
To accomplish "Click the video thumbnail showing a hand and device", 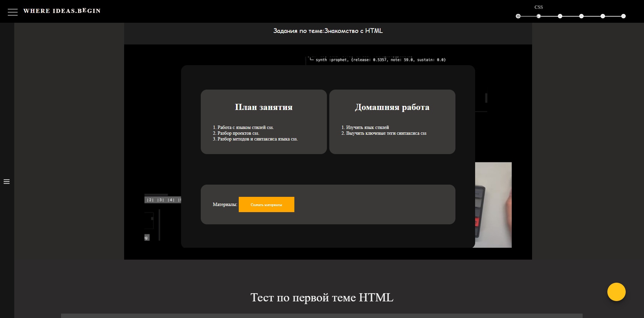I will pos(493,205).
